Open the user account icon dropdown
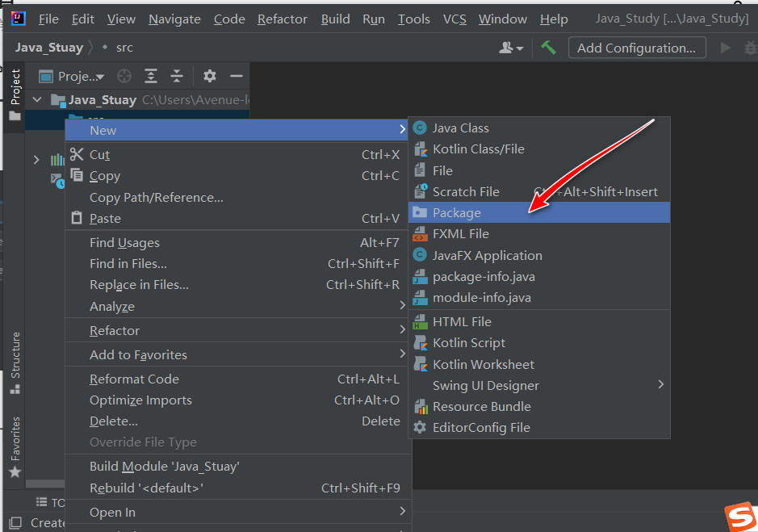The image size is (758, 532). pyautogui.click(x=511, y=48)
